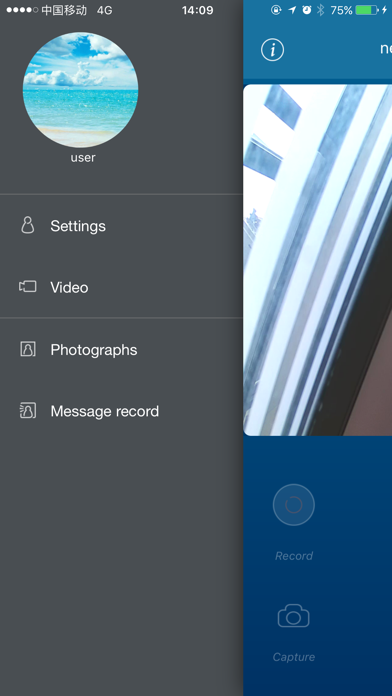Tap the rotation lock status bar icon

point(276,10)
